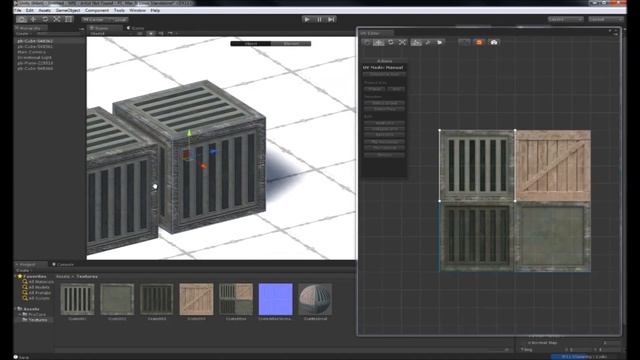Open the Edit menu
This screenshot has width=640, height=360.
click(x=30, y=10)
